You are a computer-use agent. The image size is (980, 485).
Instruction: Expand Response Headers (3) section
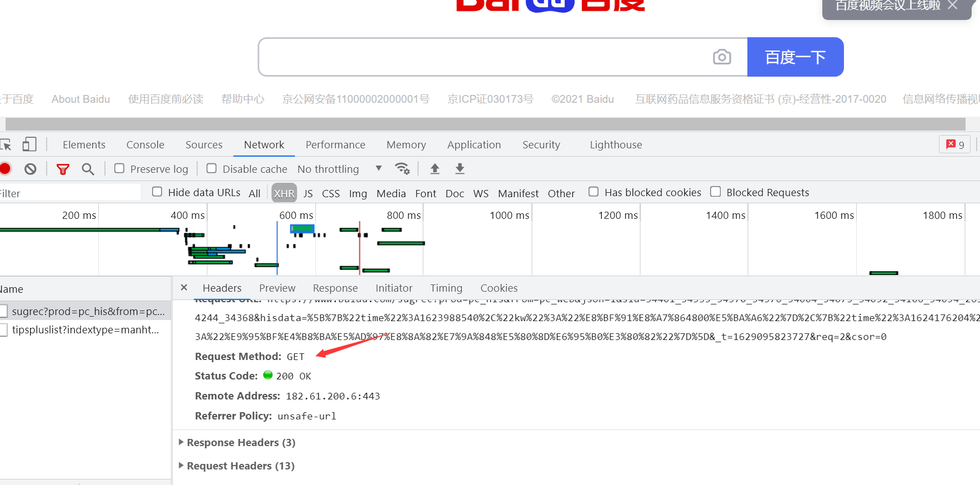pyautogui.click(x=237, y=443)
